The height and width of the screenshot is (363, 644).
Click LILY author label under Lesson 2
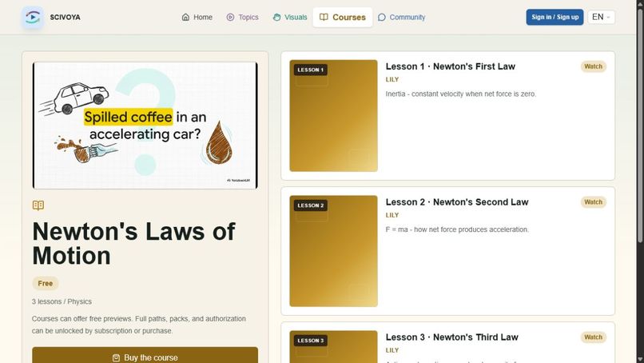click(x=392, y=215)
